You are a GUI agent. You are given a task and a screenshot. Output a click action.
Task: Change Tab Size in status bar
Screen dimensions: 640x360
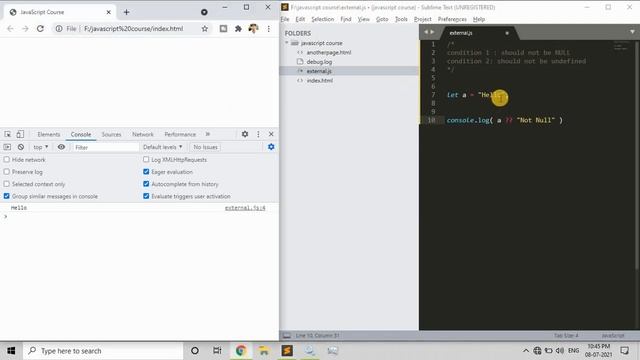(566, 336)
